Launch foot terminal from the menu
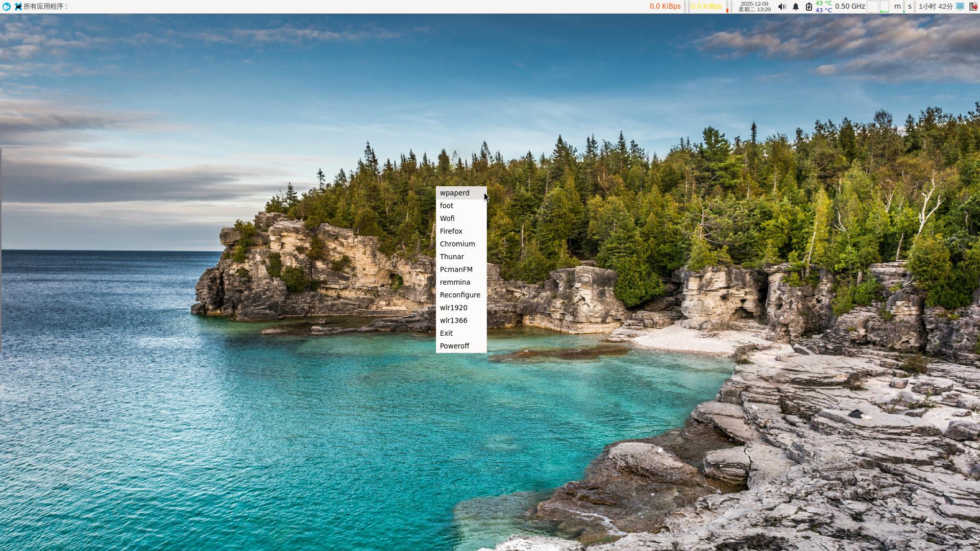 click(x=447, y=206)
